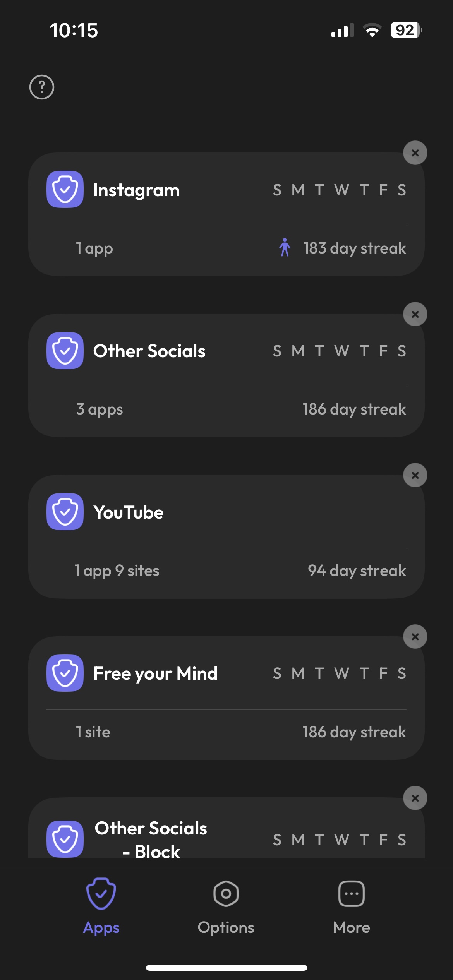The height and width of the screenshot is (980, 453).
Task: Tap the Free your Mind shield icon
Action: tap(65, 673)
